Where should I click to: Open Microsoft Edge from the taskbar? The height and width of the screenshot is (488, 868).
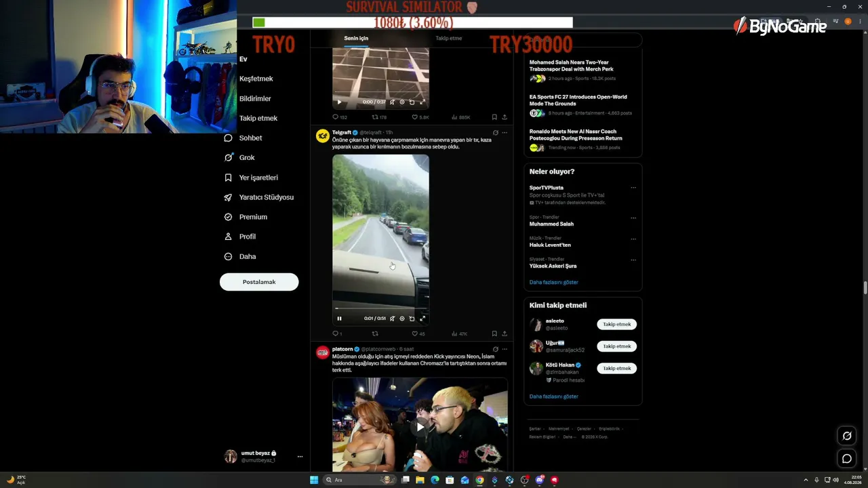435,480
